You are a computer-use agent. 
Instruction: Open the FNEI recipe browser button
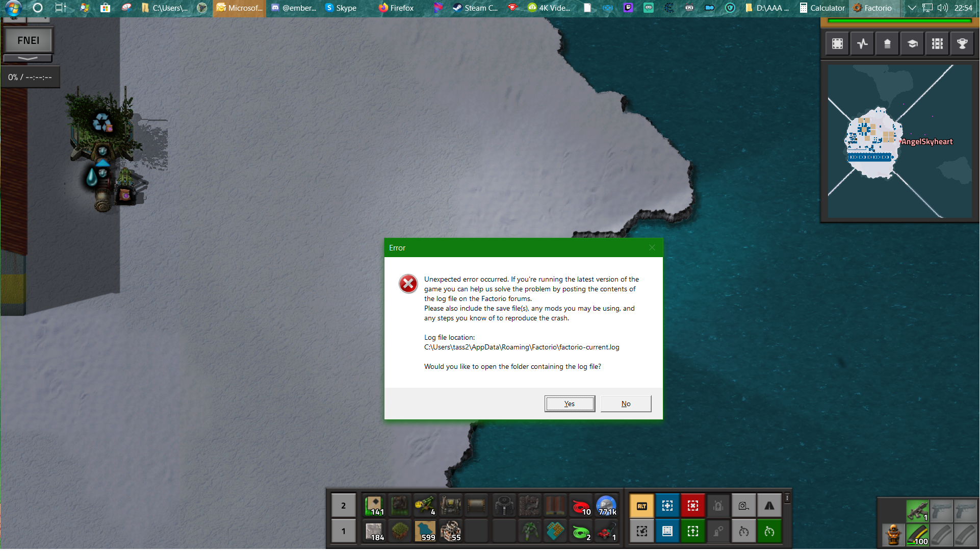(28, 40)
